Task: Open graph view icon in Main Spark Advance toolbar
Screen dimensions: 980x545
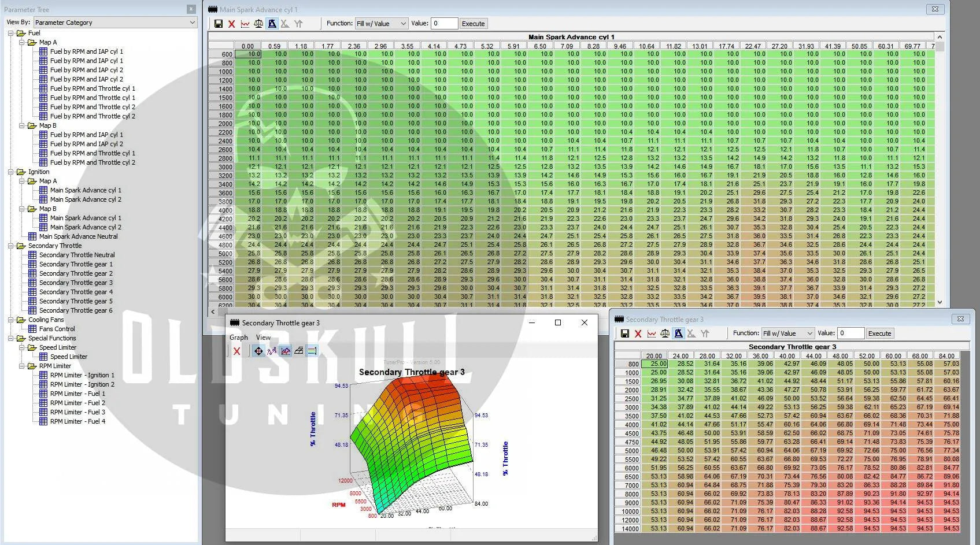Action: (245, 24)
